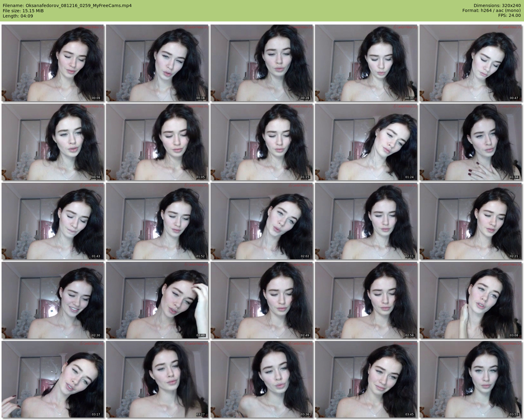
Task: Select the frame at 03:17
Action: pyautogui.click(x=53, y=379)
